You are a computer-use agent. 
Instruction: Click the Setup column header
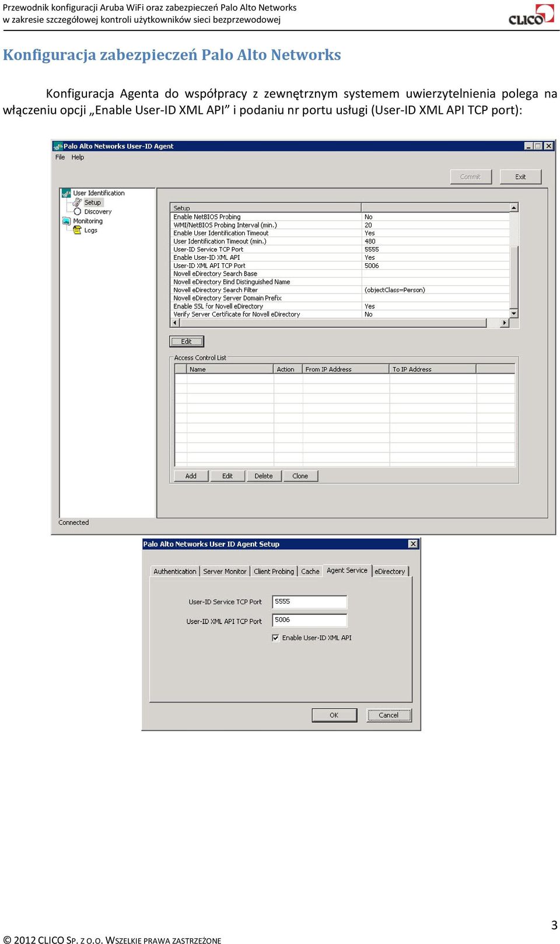pos(265,208)
